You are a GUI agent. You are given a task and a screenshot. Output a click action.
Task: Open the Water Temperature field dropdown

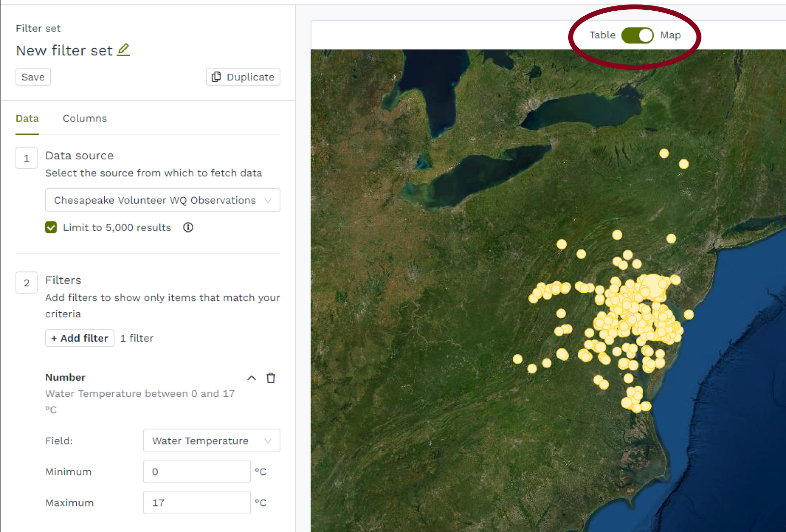coord(212,441)
